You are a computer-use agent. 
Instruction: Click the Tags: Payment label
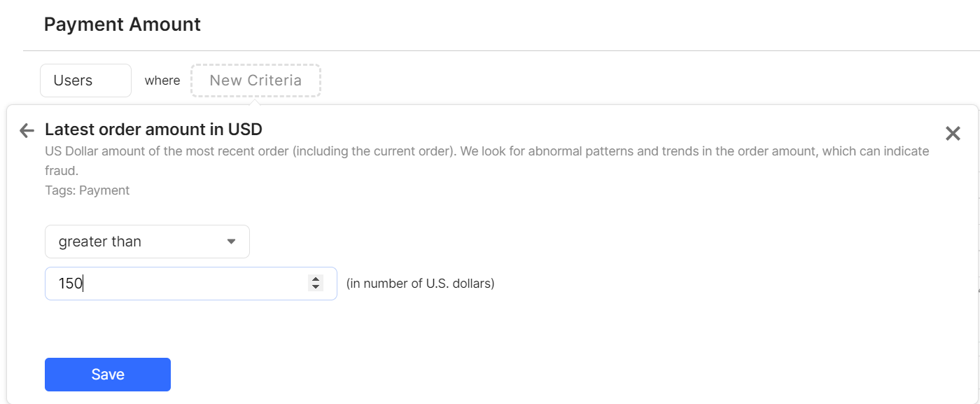(x=87, y=190)
